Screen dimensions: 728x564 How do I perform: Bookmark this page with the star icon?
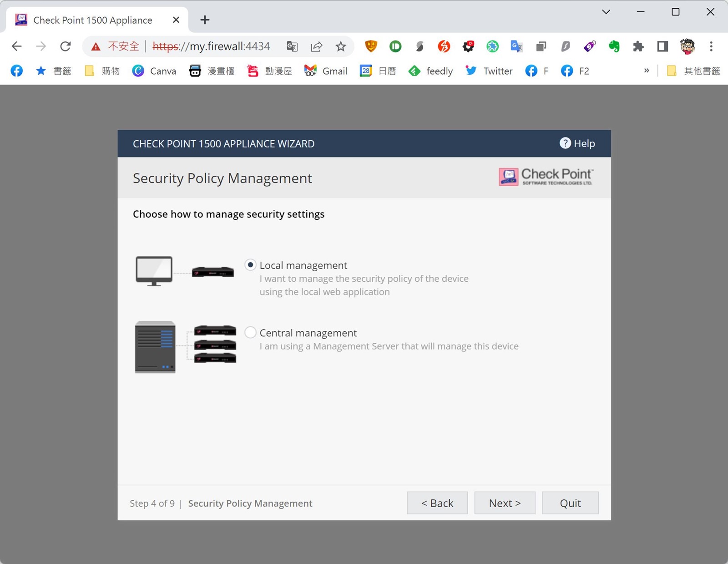[x=341, y=46]
